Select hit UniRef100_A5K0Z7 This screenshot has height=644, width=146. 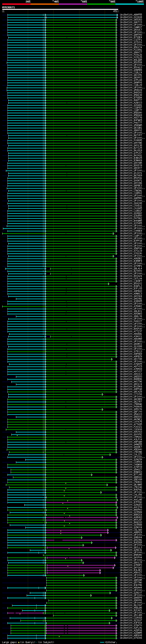point(131,572)
